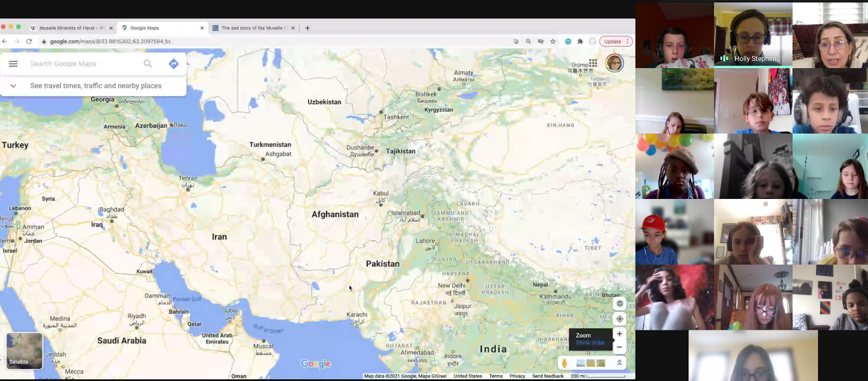Click the teal circular extension icon
This screenshot has width=868, height=381.
tap(568, 41)
